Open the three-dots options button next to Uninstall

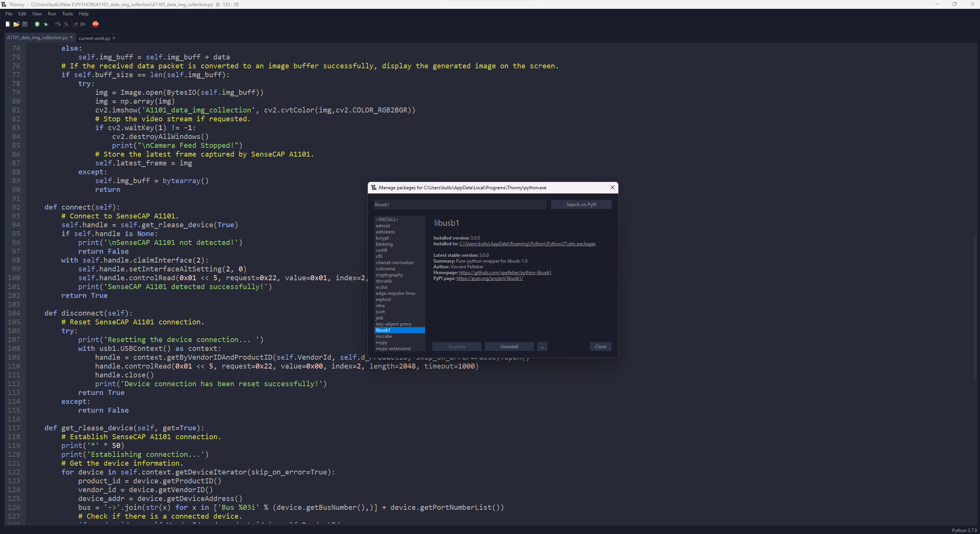[542, 347]
